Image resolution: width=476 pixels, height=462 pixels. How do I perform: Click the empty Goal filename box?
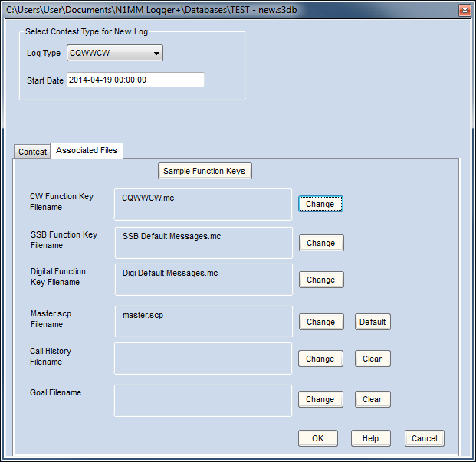203,401
